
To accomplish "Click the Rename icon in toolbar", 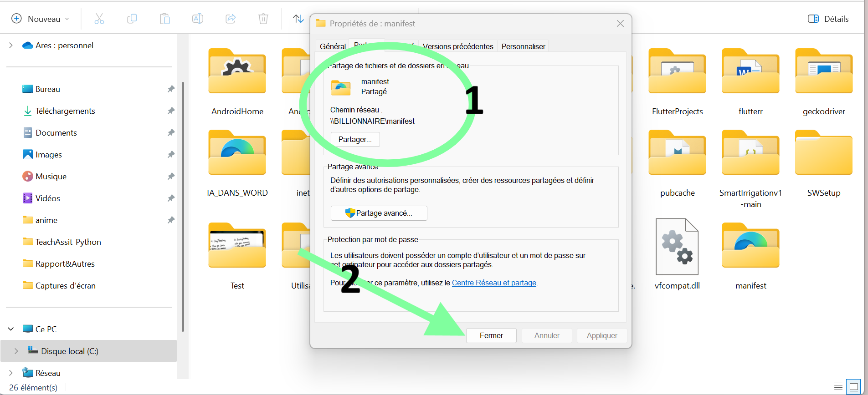I will point(198,19).
